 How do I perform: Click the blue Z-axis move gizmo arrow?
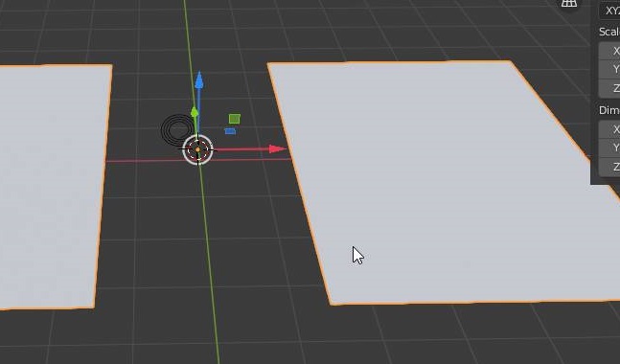(199, 80)
